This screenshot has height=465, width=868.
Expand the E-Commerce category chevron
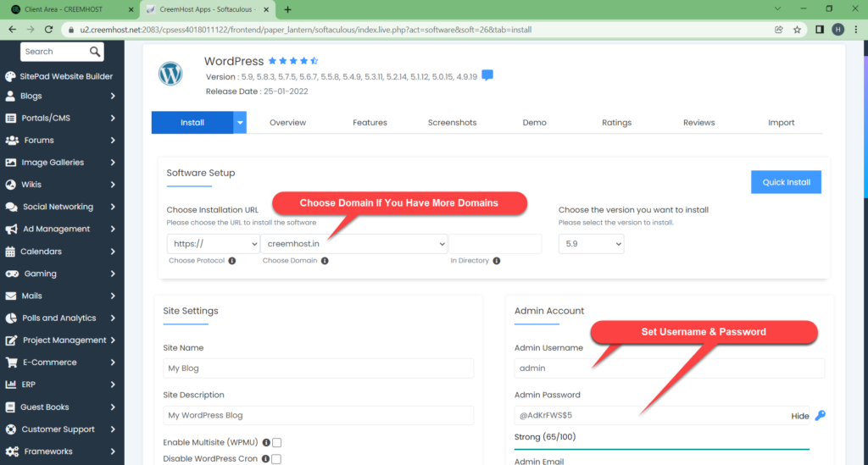[113, 363]
